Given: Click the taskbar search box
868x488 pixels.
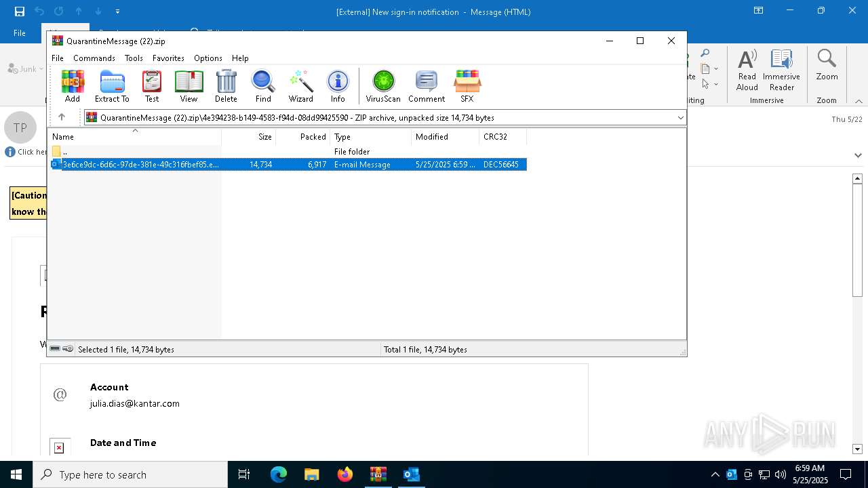Looking at the screenshot, I should 130,474.
